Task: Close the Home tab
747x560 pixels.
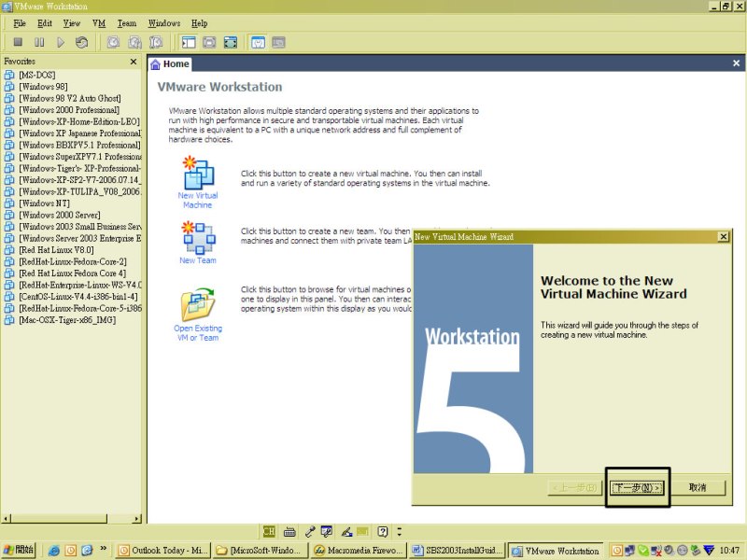Action: [736, 63]
